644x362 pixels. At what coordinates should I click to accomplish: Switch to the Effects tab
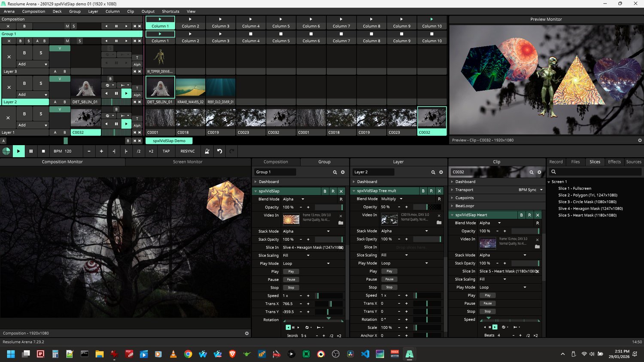click(614, 162)
